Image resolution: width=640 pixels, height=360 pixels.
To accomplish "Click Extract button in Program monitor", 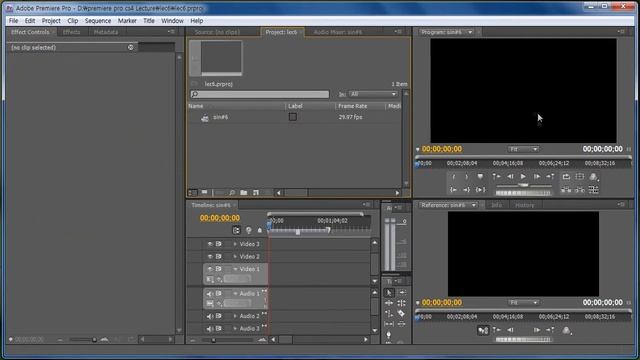I will [x=580, y=190].
